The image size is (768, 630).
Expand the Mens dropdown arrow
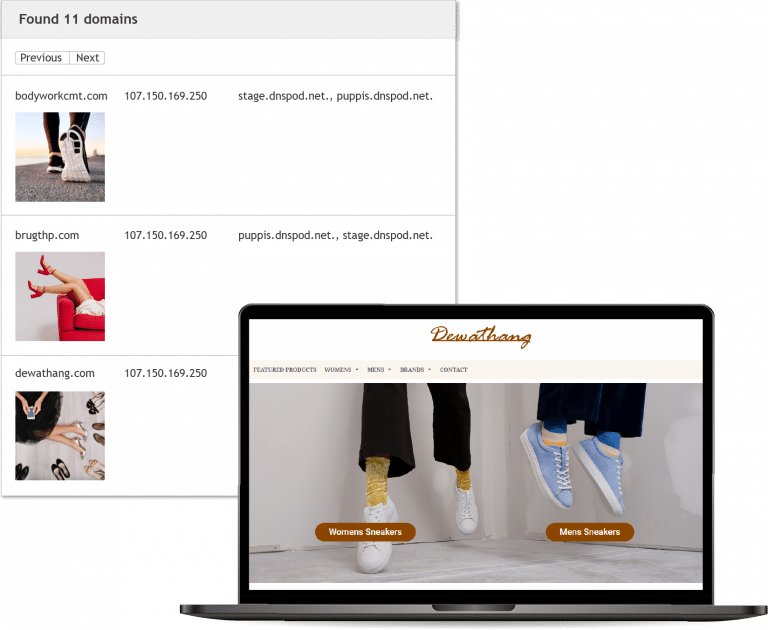390,370
